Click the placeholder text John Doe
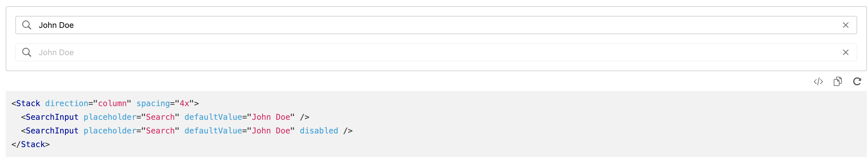The height and width of the screenshot is (165, 868). (57, 52)
